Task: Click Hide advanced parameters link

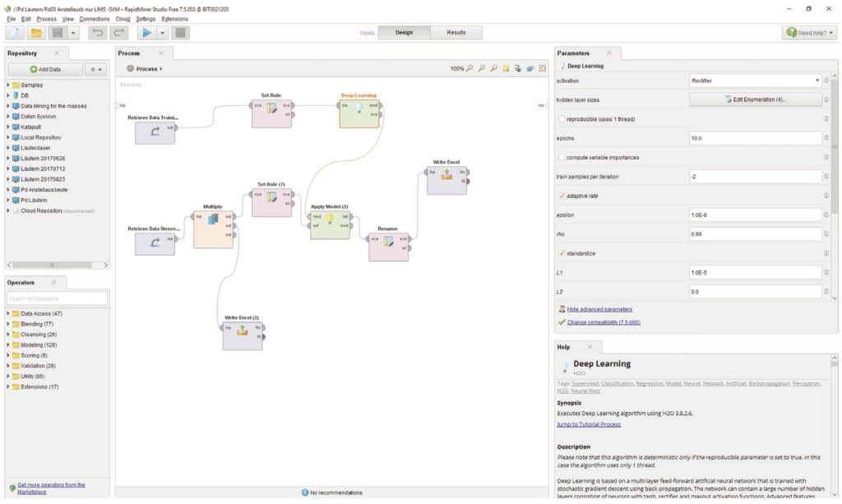Action: 599,309
